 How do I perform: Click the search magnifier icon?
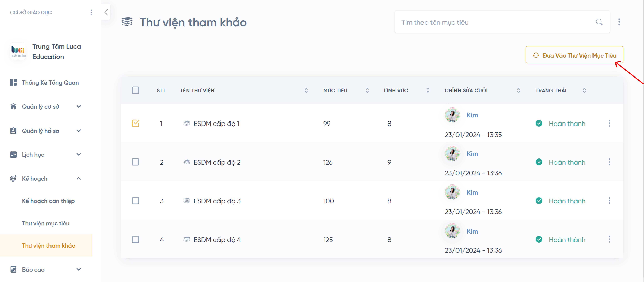click(x=599, y=22)
